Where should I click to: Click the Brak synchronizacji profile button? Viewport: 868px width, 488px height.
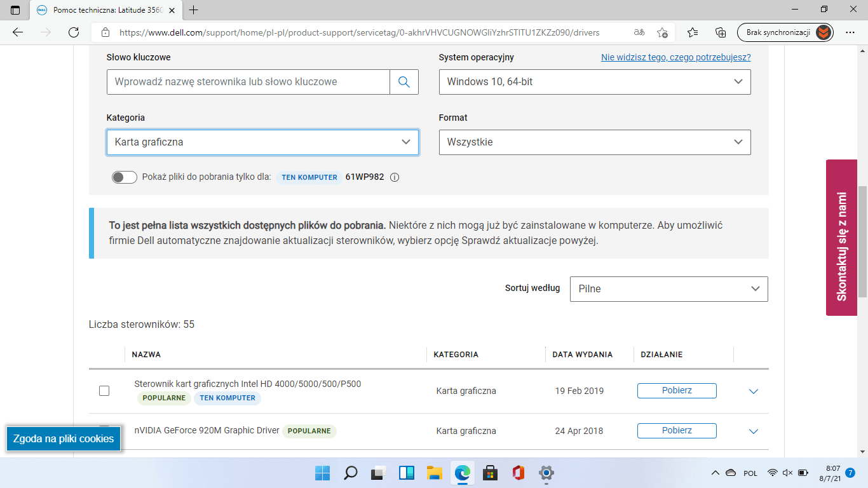coord(785,32)
